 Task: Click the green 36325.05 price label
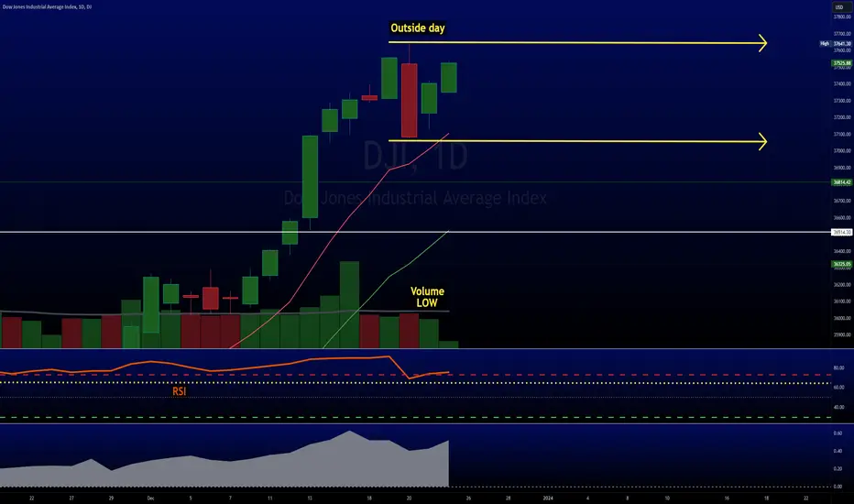coord(842,264)
